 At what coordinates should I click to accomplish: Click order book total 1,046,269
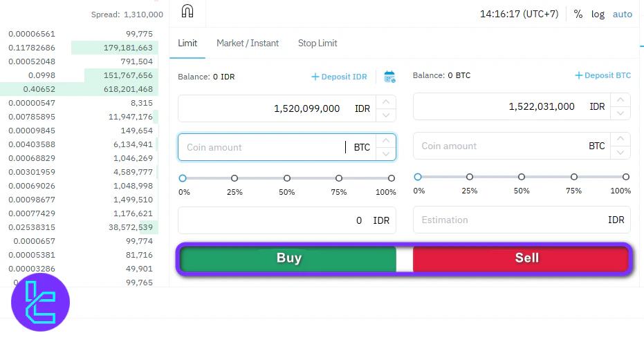(133, 158)
